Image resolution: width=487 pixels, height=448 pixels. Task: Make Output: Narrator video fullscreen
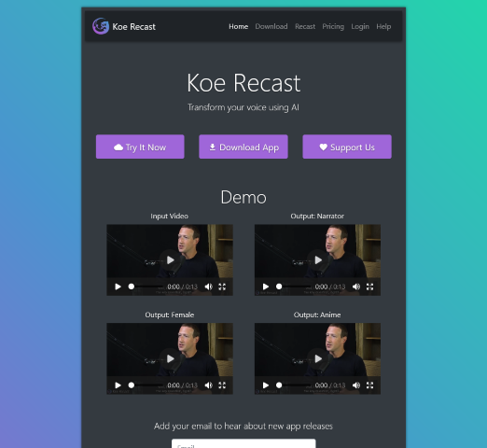click(369, 287)
